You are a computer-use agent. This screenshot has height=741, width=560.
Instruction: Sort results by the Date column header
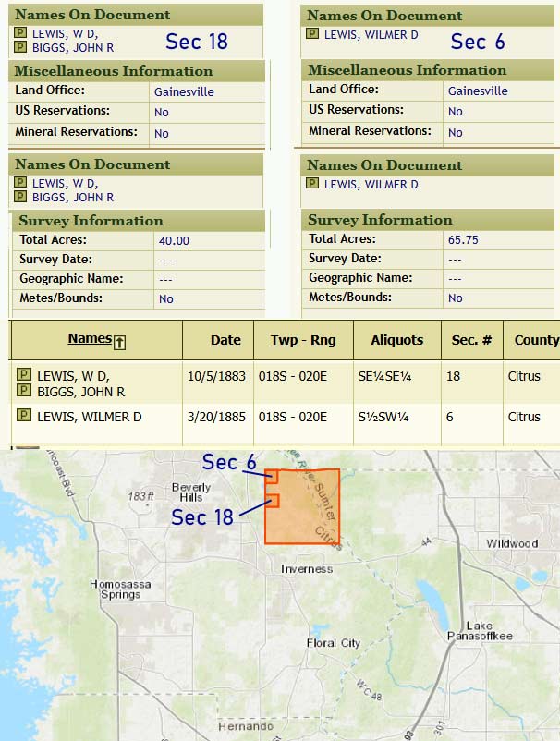[x=225, y=340]
